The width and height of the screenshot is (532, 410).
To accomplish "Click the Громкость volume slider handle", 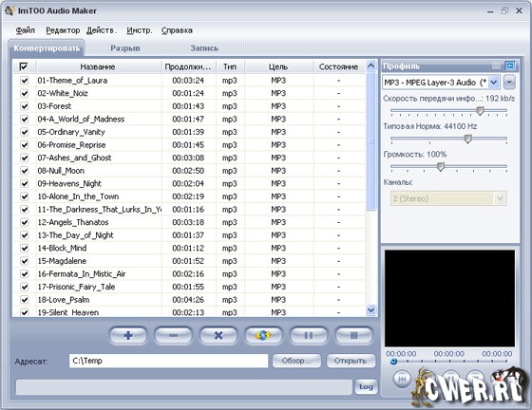I will (441, 167).
